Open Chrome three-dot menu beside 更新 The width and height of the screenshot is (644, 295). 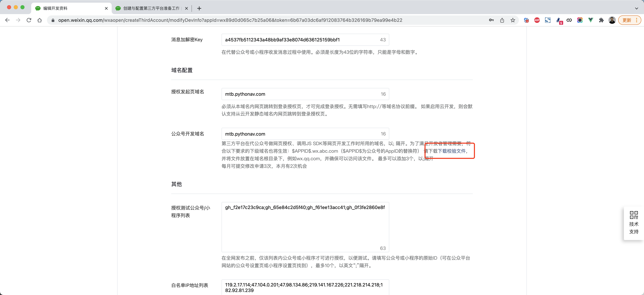[x=636, y=20]
